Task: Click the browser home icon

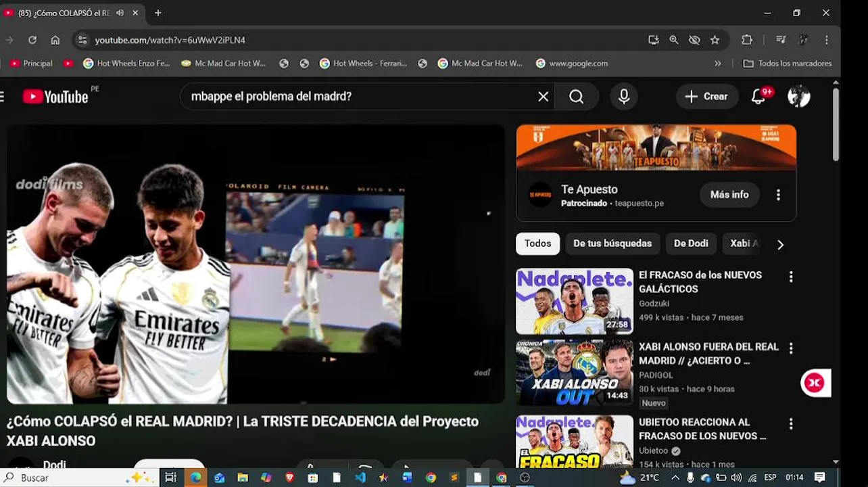Action: 55,40
